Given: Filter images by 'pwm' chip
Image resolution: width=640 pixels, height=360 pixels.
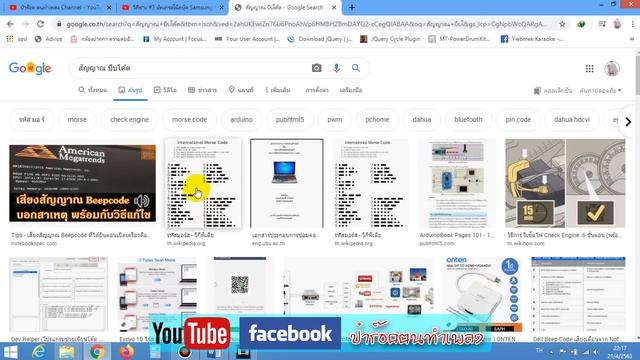Looking at the screenshot, I should [335, 120].
